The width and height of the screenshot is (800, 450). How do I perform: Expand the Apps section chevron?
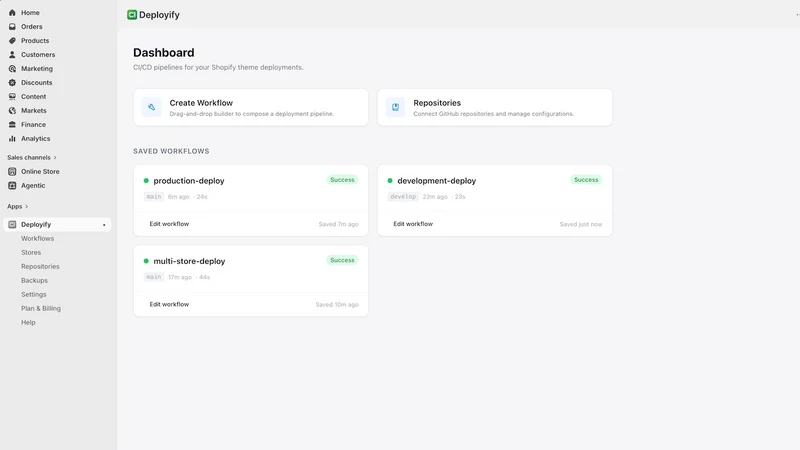coord(27,207)
